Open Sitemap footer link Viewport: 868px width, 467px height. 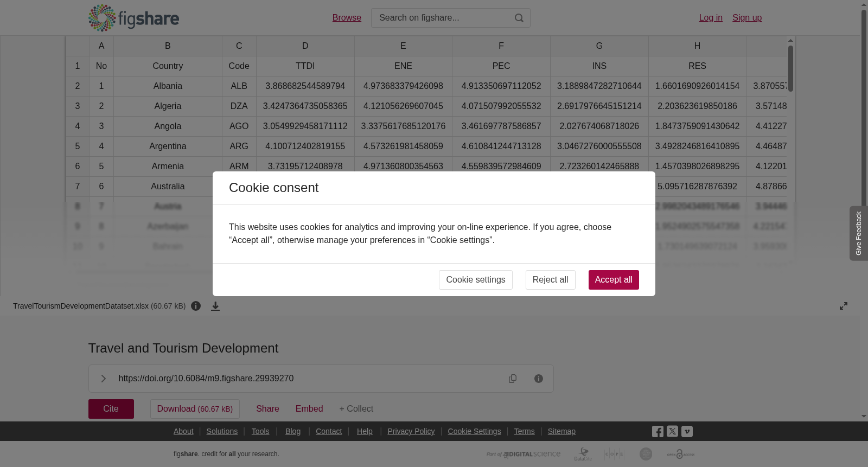click(561, 431)
